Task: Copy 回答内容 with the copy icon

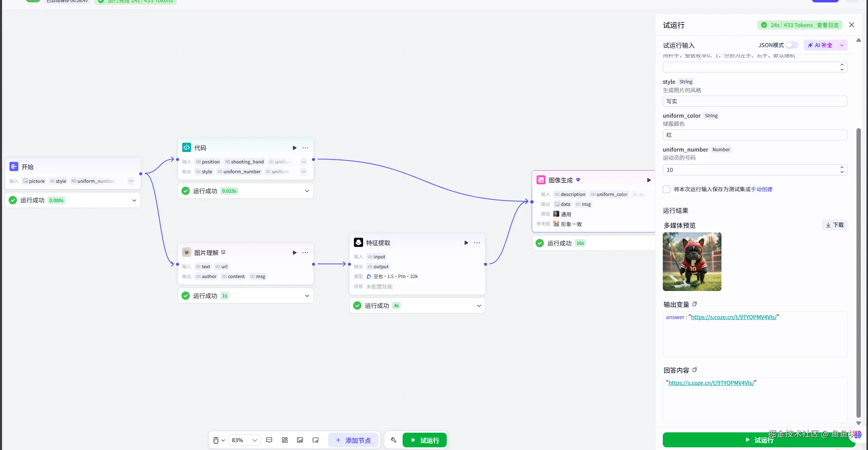Action: tap(695, 370)
